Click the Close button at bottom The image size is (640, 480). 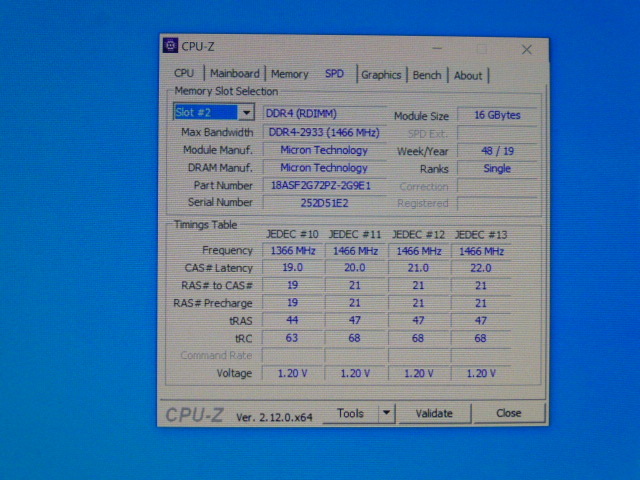509,413
